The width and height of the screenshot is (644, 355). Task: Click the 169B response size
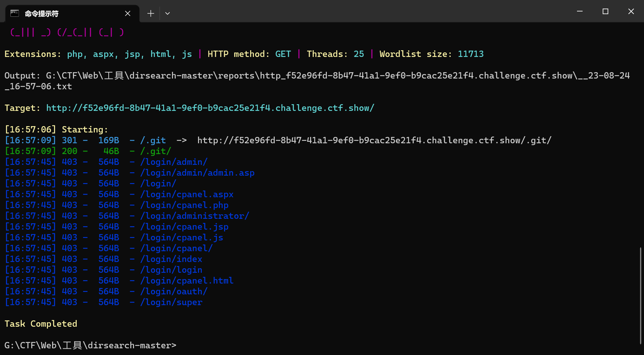pos(109,140)
